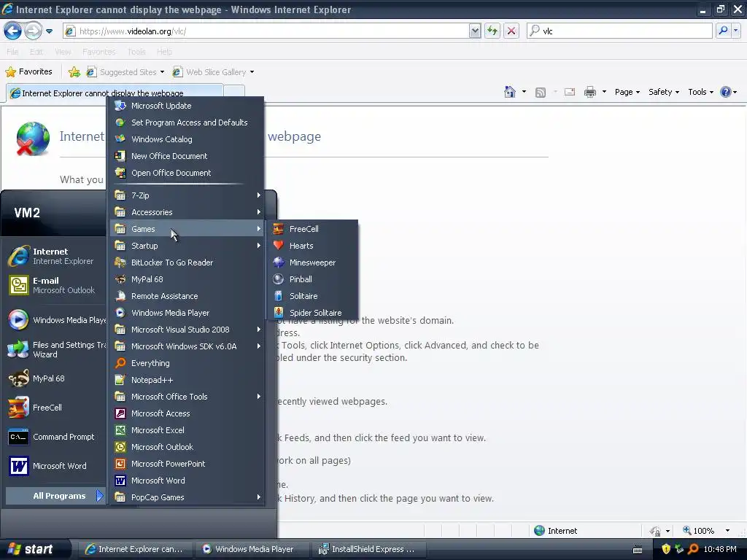Viewport: 747px width, 560px height.
Task: Expand the Startup program folder
Action: coord(187,246)
